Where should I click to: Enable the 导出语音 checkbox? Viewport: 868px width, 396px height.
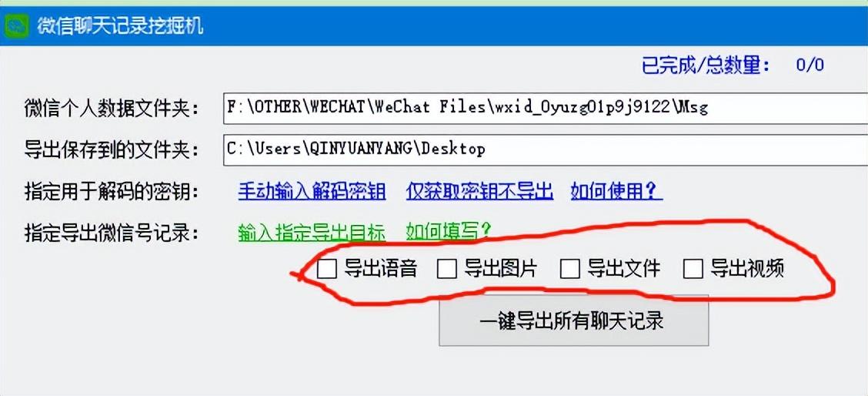[327, 269]
